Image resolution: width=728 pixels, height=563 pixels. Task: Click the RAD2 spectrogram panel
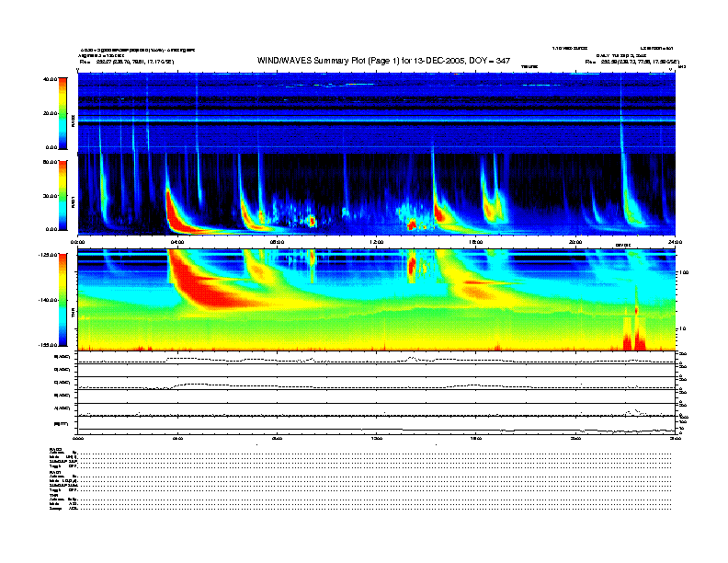click(x=377, y=113)
